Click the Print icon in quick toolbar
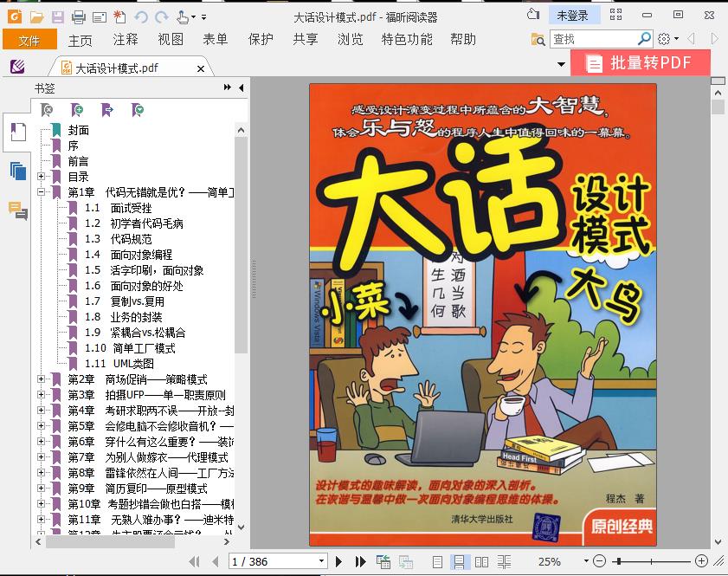Viewport: 728px width, 576px height. (x=79, y=17)
